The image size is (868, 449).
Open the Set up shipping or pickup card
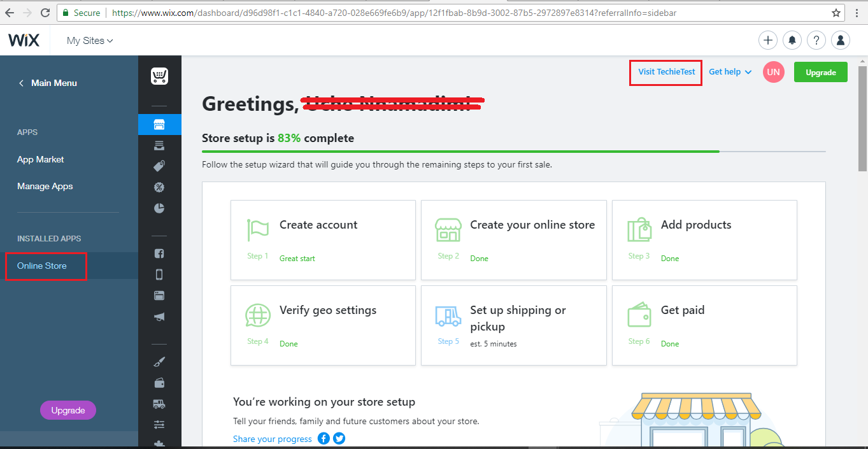pos(514,325)
